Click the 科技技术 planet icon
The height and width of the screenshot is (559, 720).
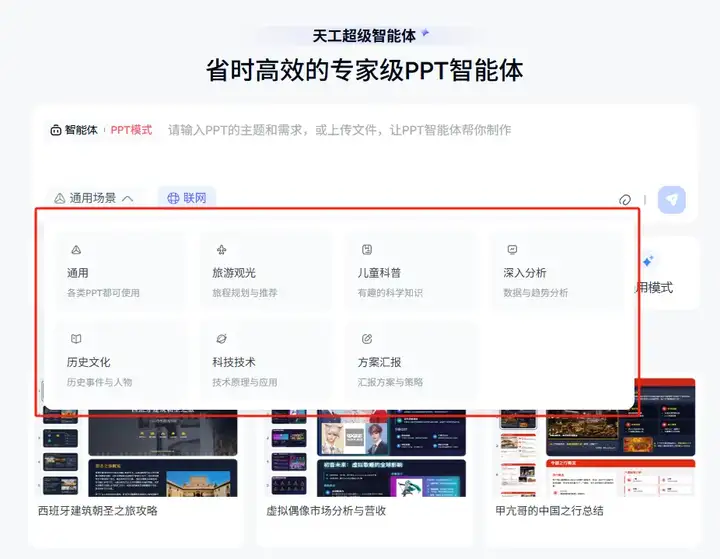tap(221, 339)
